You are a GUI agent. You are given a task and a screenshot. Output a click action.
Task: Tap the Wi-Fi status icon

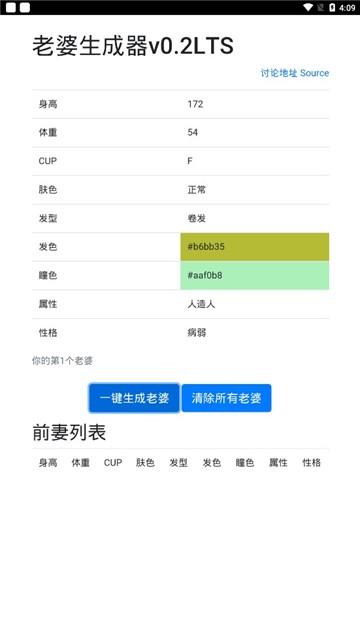click(x=308, y=7)
